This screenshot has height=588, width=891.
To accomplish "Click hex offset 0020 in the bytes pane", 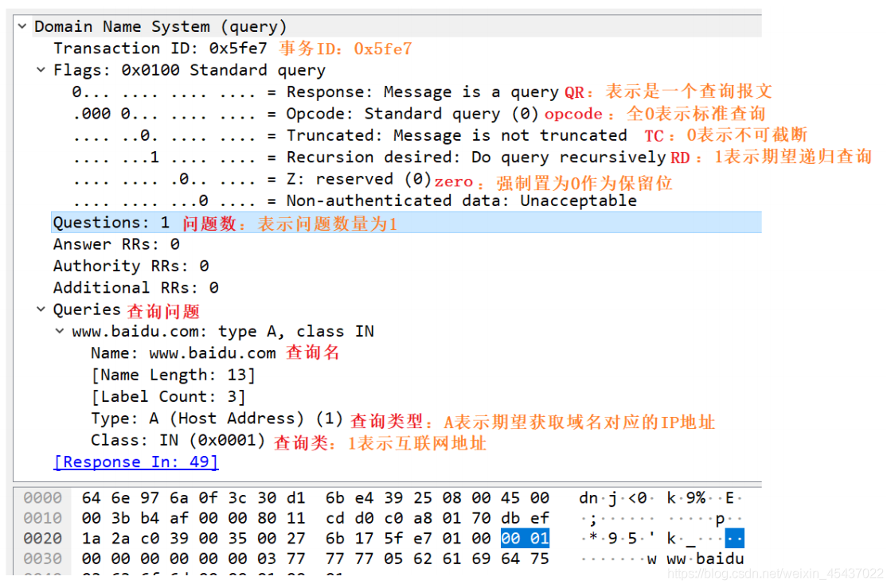I will pyautogui.click(x=43, y=538).
